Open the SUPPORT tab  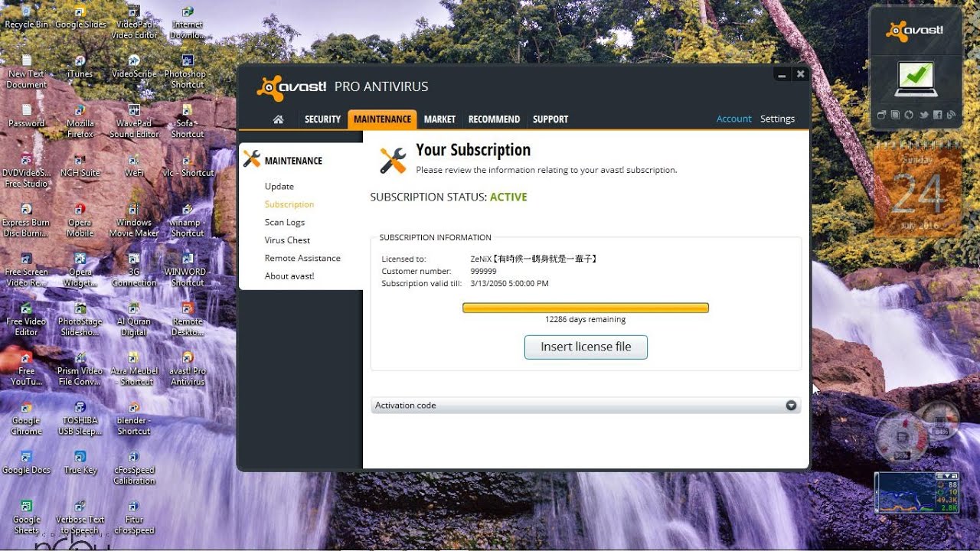[x=550, y=119]
